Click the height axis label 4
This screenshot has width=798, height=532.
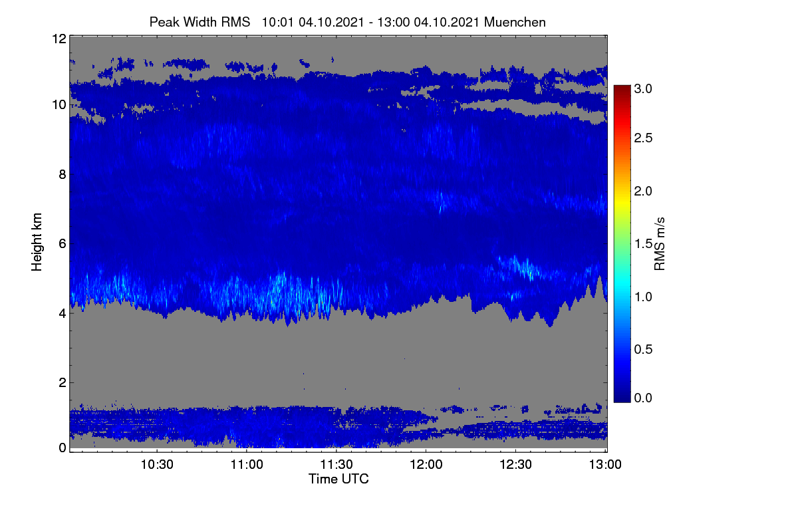pyautogui.click(x=62, y=313)
